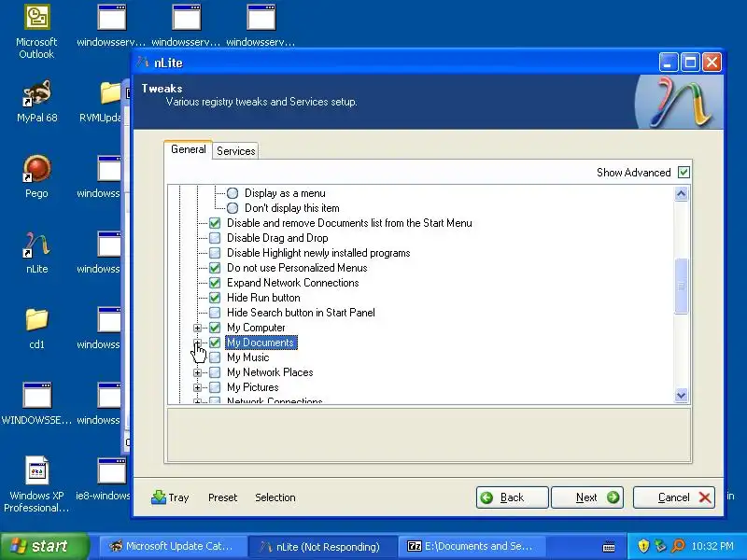Uncheck Do not use Personalized Menus
747x560 pixels.
tap(215, 268)
